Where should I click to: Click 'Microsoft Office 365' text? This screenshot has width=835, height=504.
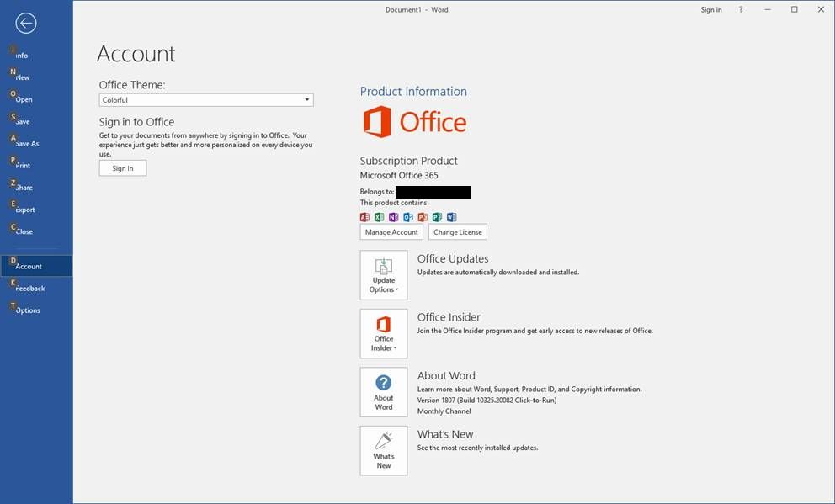[x=399, y=175]
